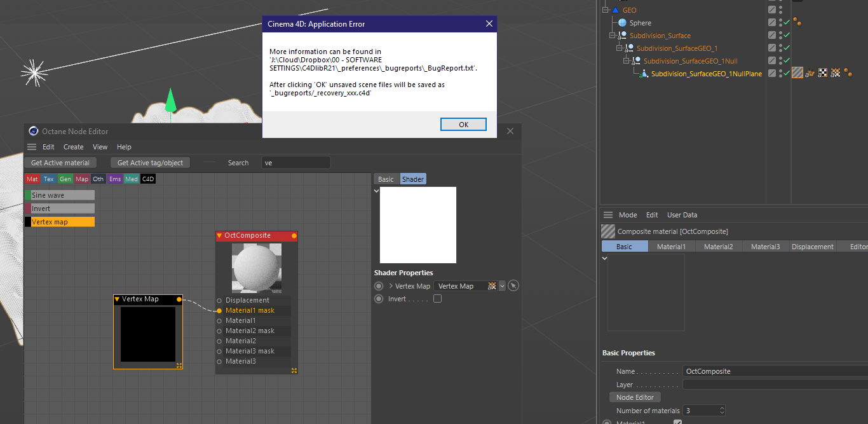Open the Octane Node Editor hamburger menu
The width and height of the screenshot is (868, 424).
[32, 147]
